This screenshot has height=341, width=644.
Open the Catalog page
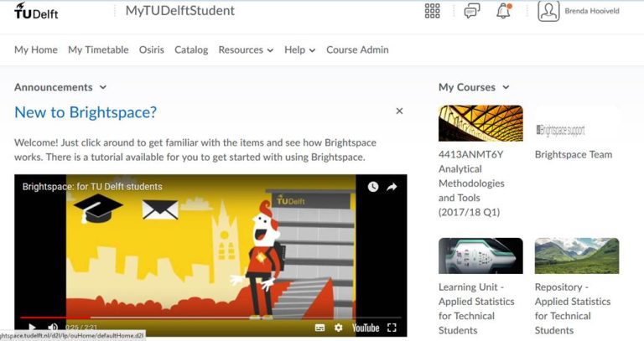[x=191, y=49]
